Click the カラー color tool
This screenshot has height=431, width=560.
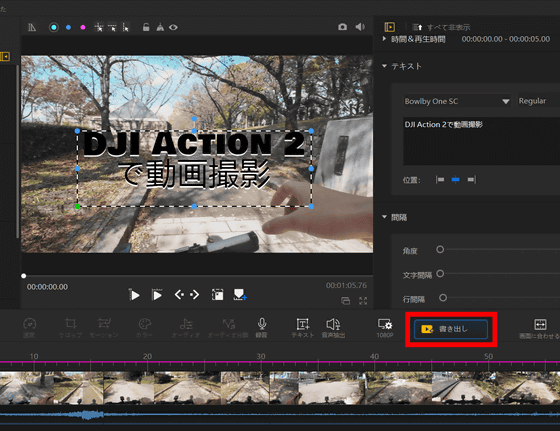point(145,327)
